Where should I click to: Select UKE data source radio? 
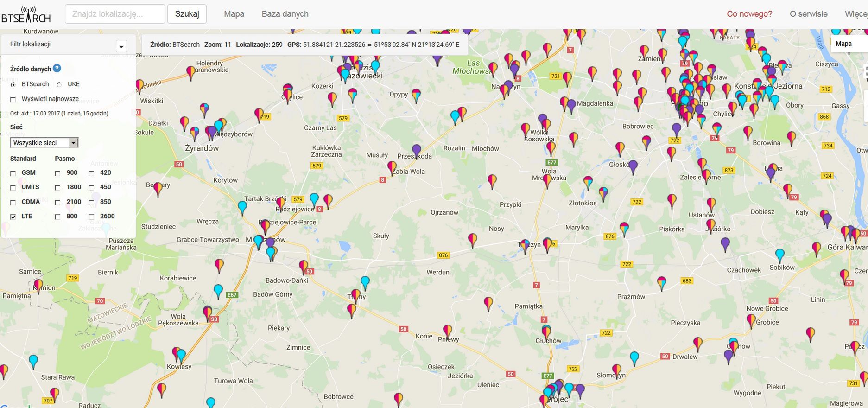point(59,84)
